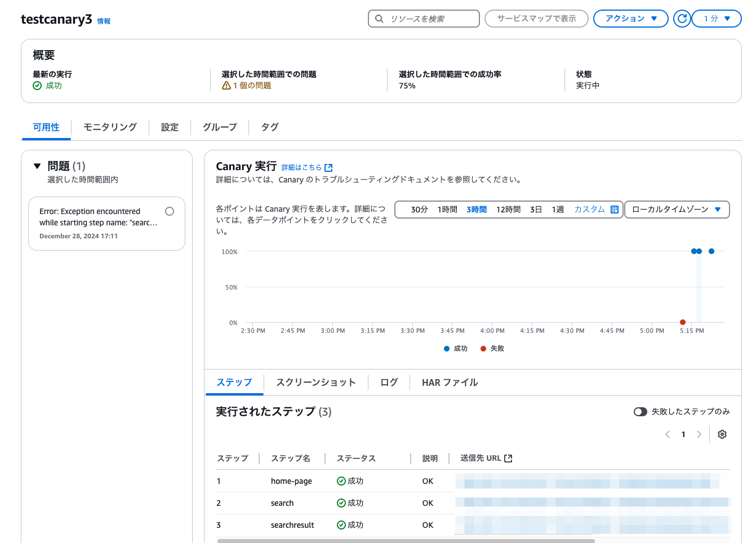Select the ログ sub-tab
Image resolution: width=756 pixels, height=543 pixels.
click(389, 382)
